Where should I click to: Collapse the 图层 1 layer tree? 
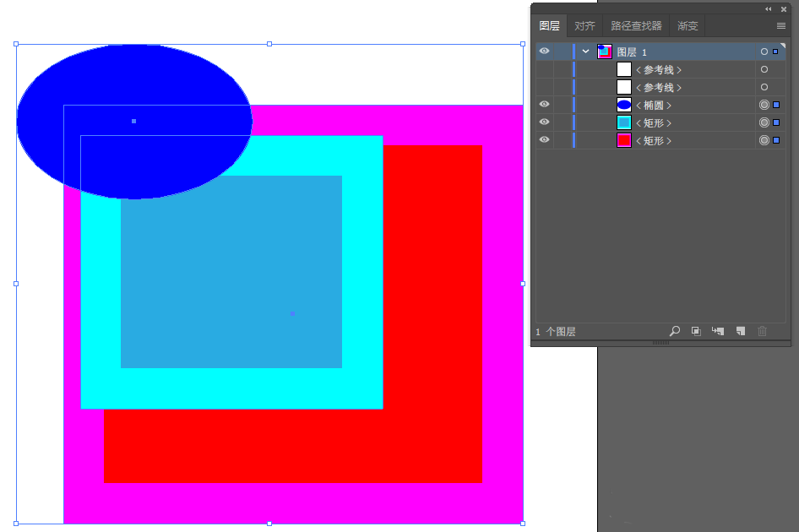point(585,51)
